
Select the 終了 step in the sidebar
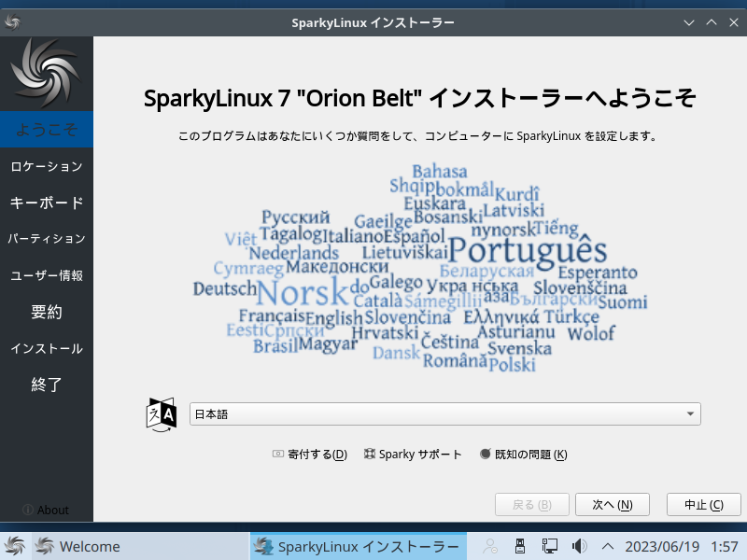(46, 385)
